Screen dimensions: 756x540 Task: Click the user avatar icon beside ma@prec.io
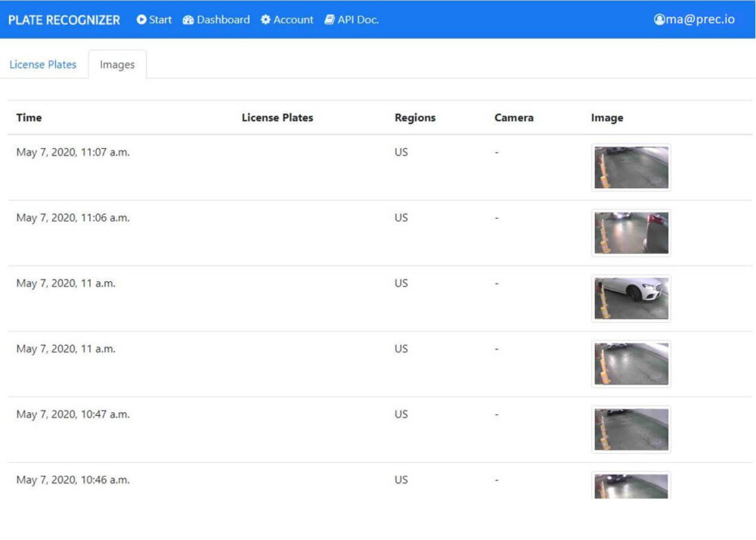[x=659, y=20]
